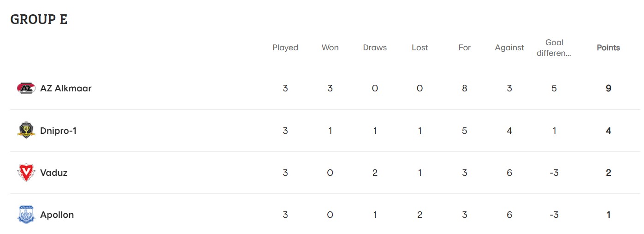The image size is (644, 234).
Task: Sort table by Lost column
Action: (x=419, y=48)
